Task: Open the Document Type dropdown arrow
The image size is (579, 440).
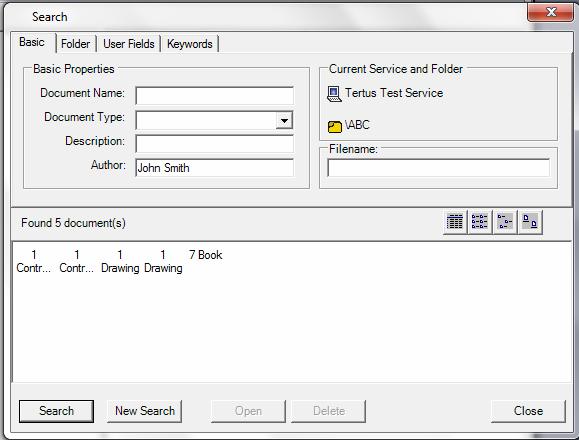Action: (284, 120)
